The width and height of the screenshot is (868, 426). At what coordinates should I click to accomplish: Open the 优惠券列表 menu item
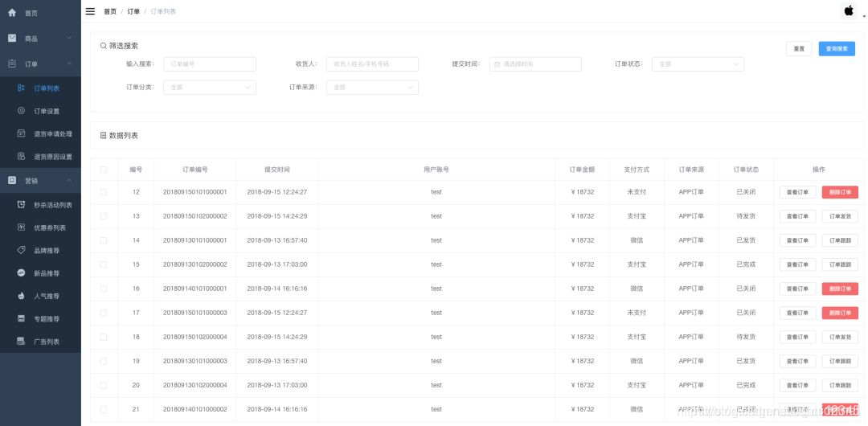pos(40,227)
